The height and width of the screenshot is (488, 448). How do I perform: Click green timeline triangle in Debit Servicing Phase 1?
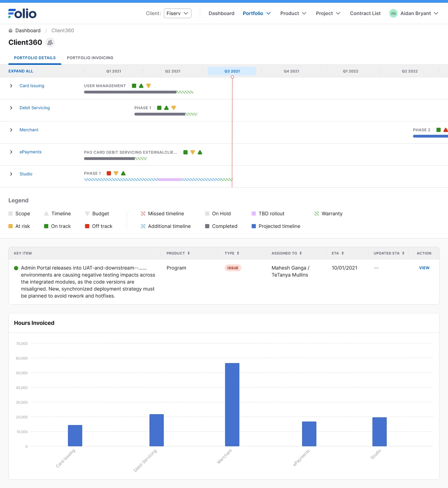click(167, 108)
